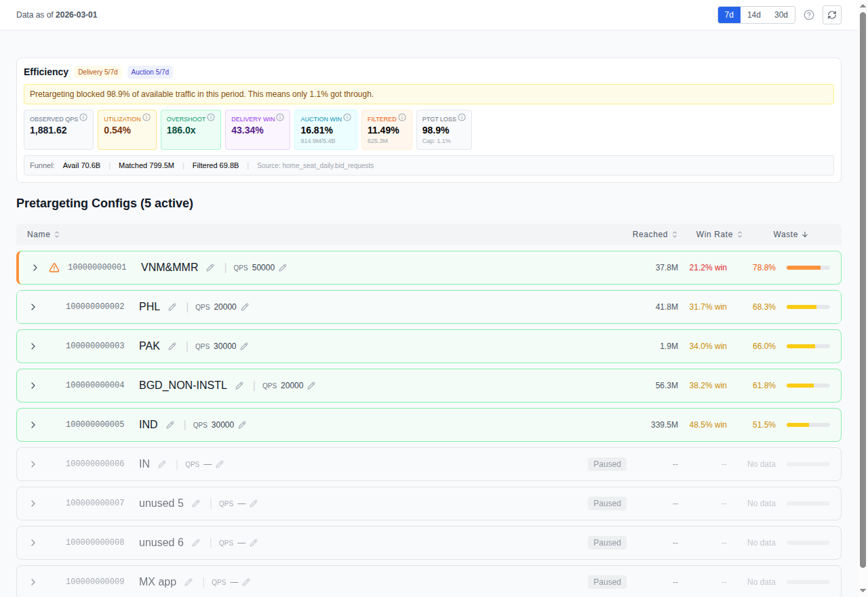Toggle the Delivery 5/7d badge

[x=98, y=72]
